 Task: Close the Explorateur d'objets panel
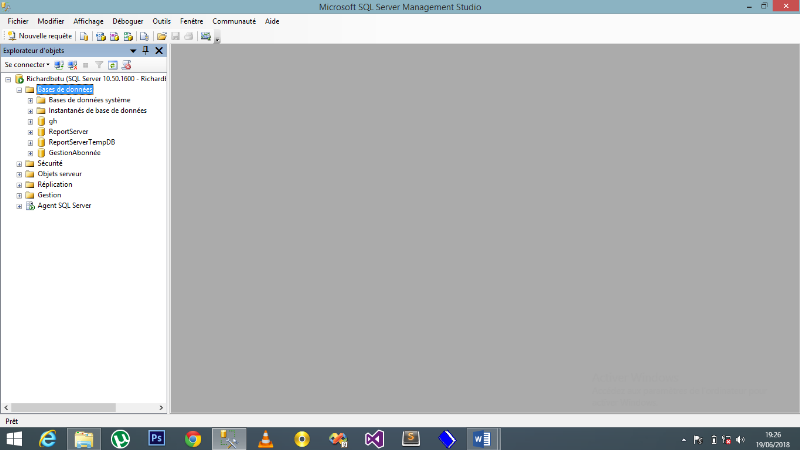pyautogui.click(x=159, y=51)
